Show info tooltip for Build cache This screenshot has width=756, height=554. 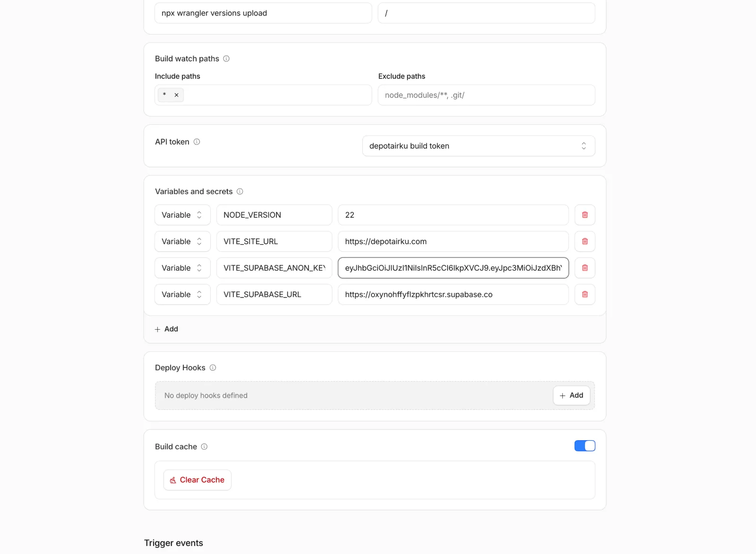tap(204, 446)
